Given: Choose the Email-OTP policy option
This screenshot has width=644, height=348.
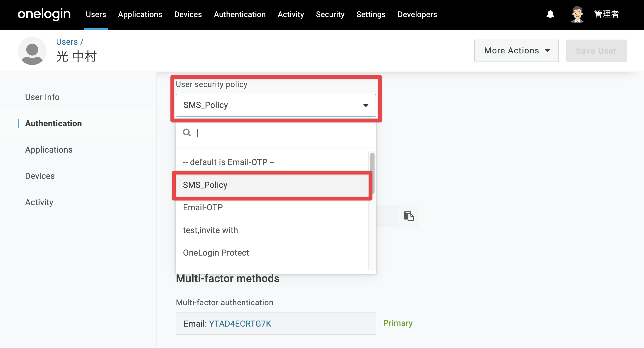Looking at the screenshot, I should (272, 207).
